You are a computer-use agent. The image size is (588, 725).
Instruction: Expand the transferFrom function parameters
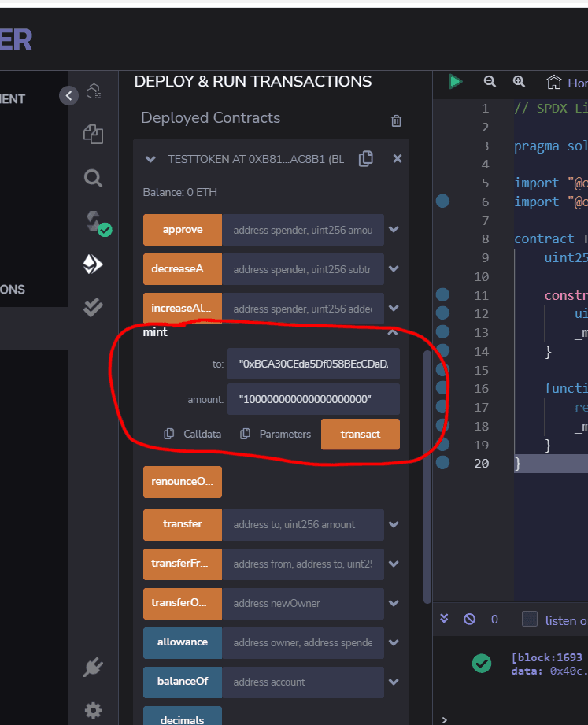click(394, 564)
